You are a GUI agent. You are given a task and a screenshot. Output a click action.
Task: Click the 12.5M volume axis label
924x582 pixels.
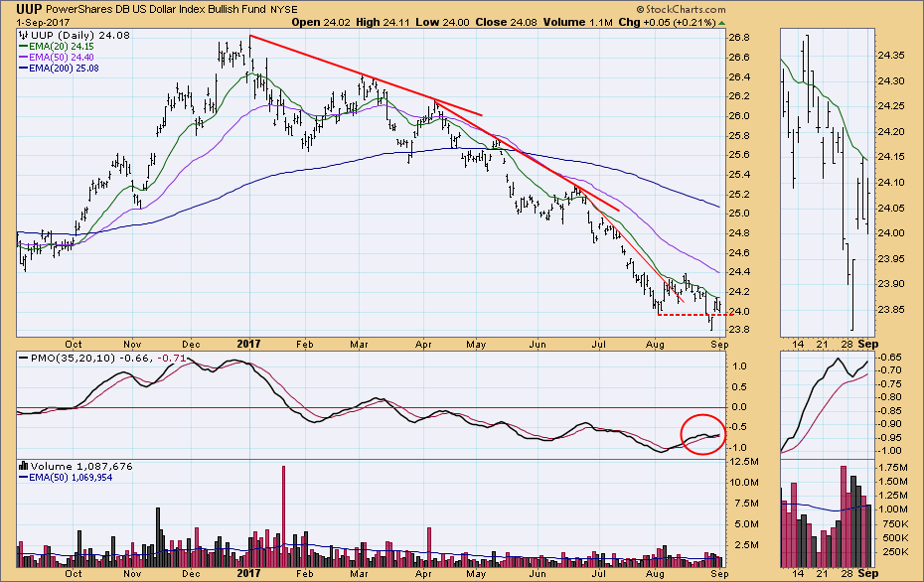click(744, 461)
